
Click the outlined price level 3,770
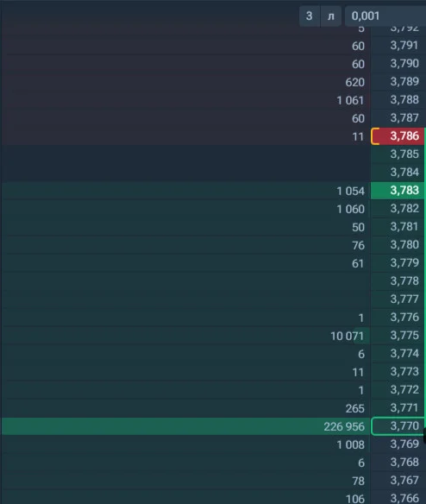click(398, 426)
